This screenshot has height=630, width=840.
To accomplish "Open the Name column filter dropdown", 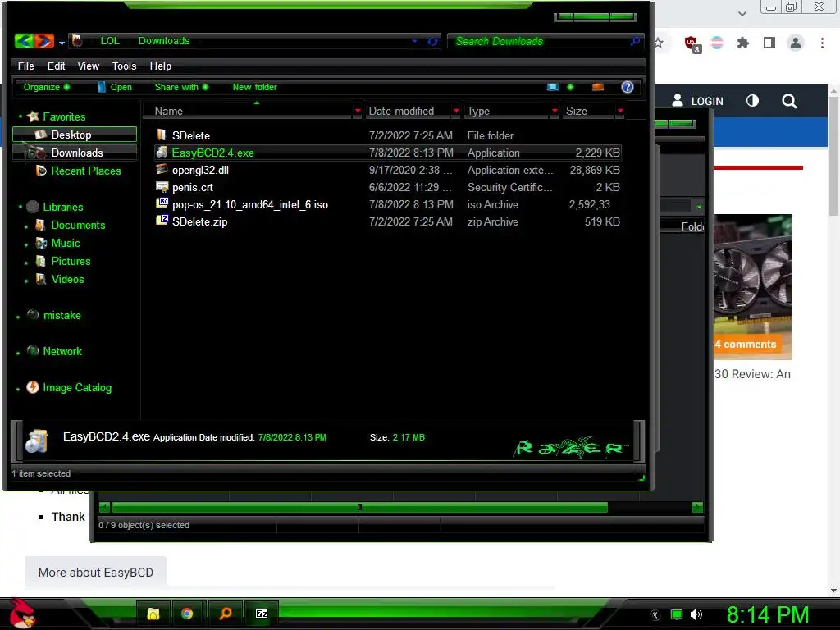I will 358,111.
